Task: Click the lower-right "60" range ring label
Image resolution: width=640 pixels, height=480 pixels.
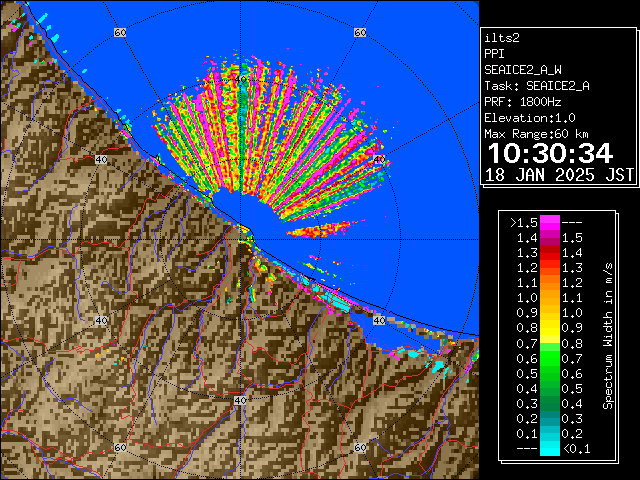Action: 360,447
